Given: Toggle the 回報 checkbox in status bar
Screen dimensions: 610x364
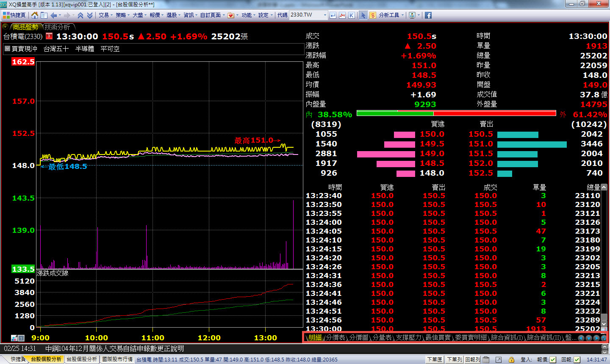Looking at the screenshot, I should pos(577,359).
